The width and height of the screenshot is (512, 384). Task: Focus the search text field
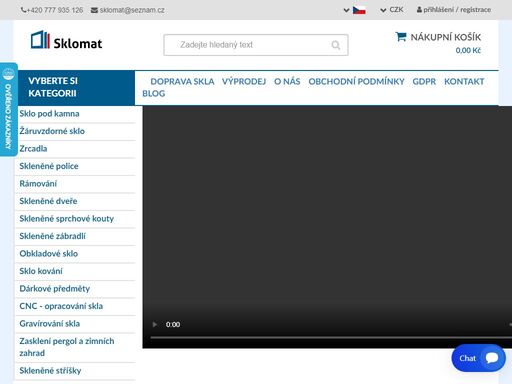(x=256, y=45)
